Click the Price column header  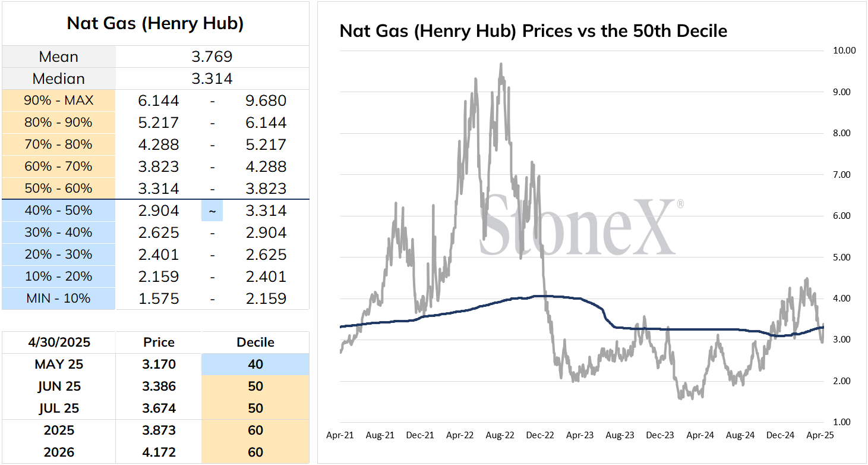coord(159,343)
